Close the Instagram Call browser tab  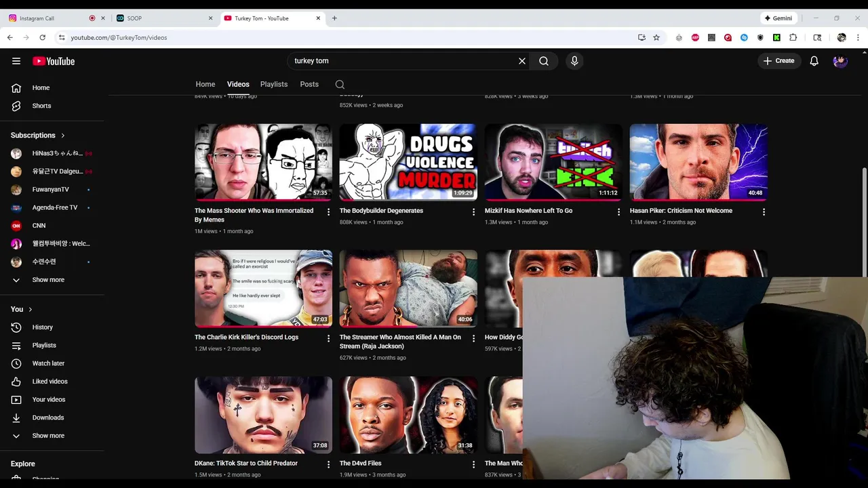tap(103, 18)
